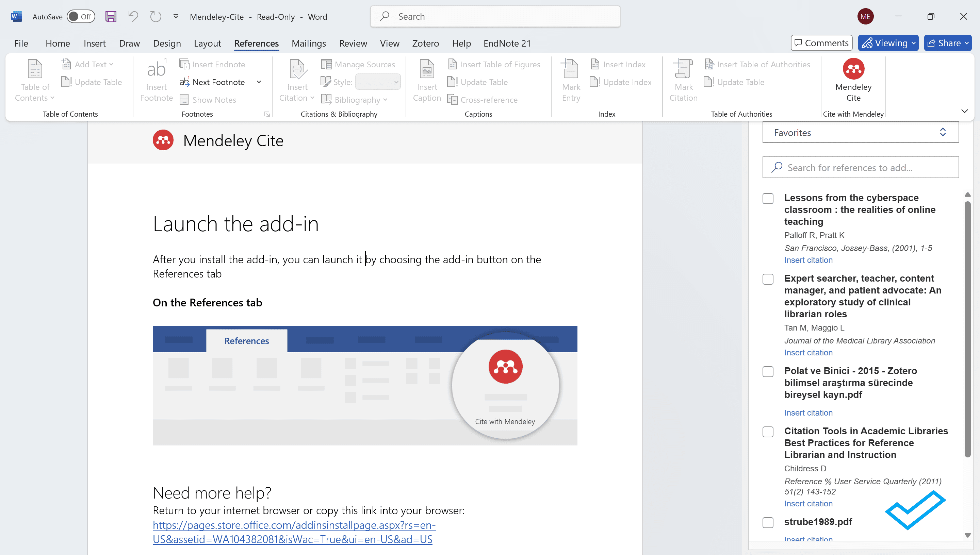Screen dimensions: 980x555
Task: Click the 'Need more help?' heading
Action: pyautogui.click(x=212, y=493)
